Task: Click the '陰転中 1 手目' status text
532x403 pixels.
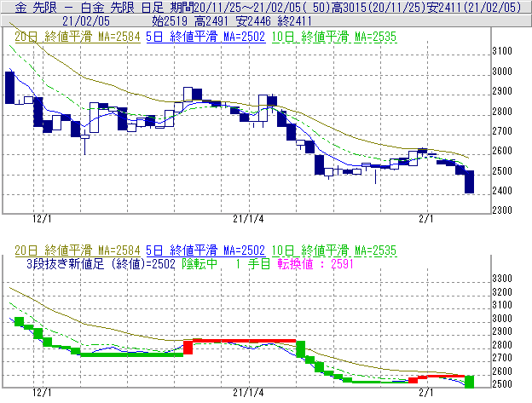Action: (226, 263)
